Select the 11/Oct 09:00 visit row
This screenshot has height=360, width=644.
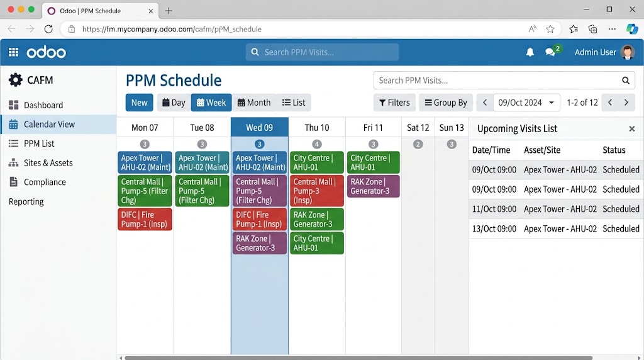coord(556,209)
